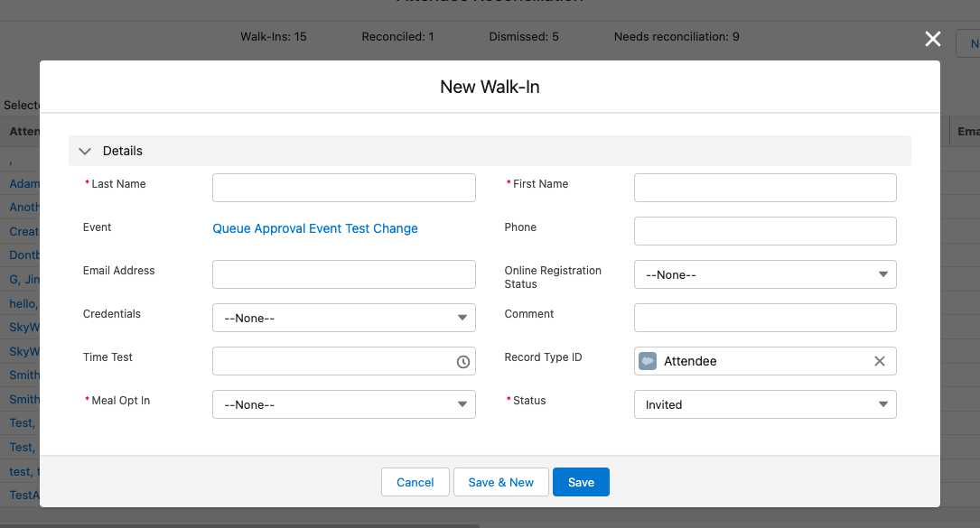Click the Attendee record type icon
The image size is (980, 528).
(648, 361)
